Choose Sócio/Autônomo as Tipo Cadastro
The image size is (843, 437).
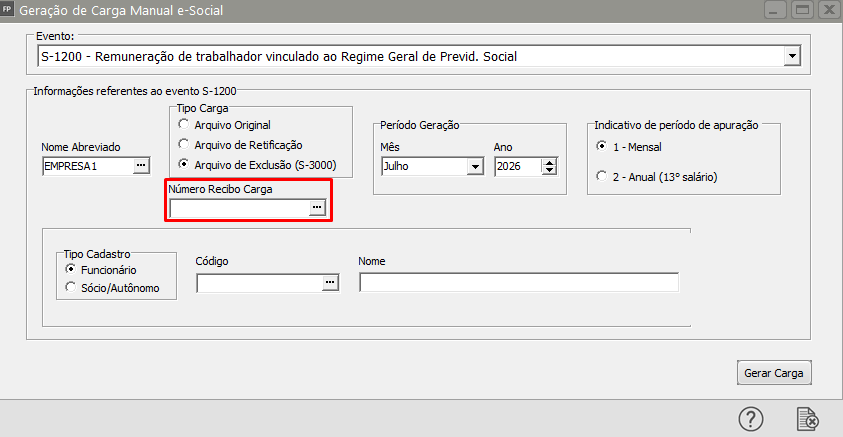tap(70, 288)
